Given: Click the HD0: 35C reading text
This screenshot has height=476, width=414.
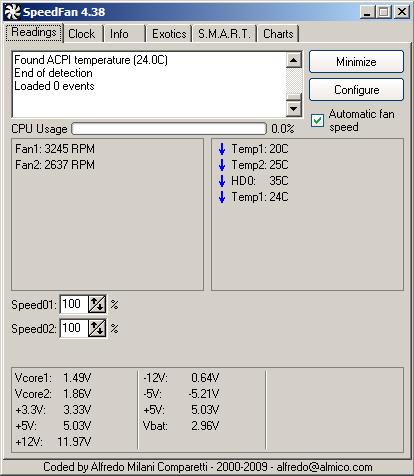Looking at the screenshot, I should click(260, 181).
